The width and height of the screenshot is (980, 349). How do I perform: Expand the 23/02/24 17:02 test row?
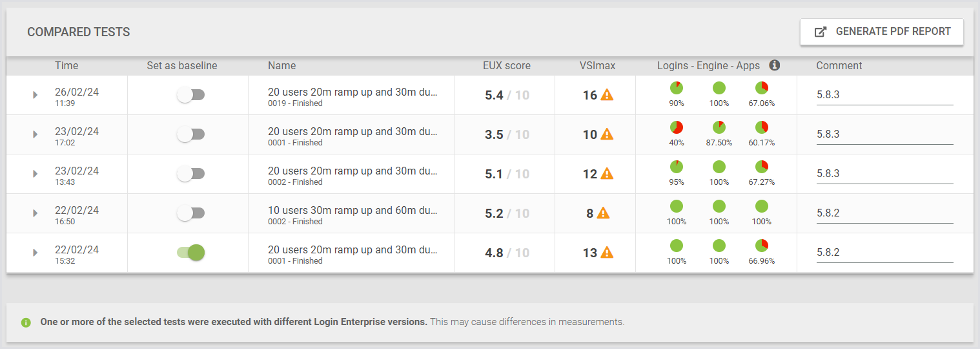[x=36, y=134]
